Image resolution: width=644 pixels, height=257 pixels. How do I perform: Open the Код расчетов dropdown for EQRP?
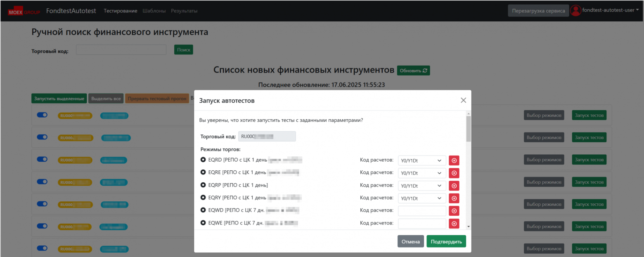click(421, 186)
